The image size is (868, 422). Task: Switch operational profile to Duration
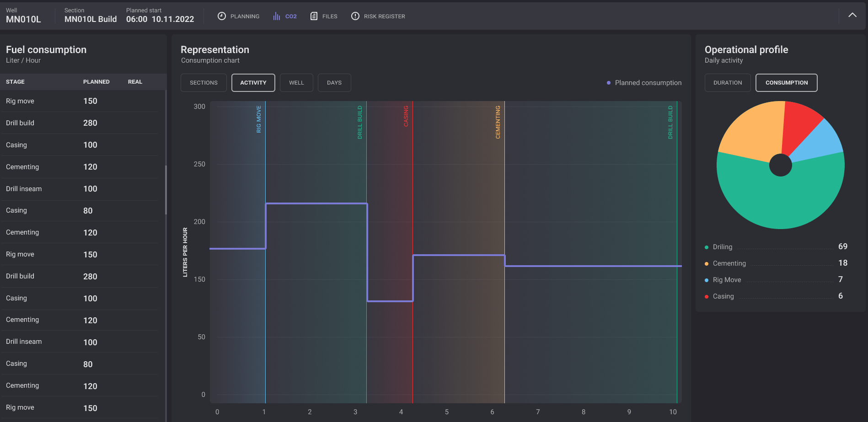727,83
